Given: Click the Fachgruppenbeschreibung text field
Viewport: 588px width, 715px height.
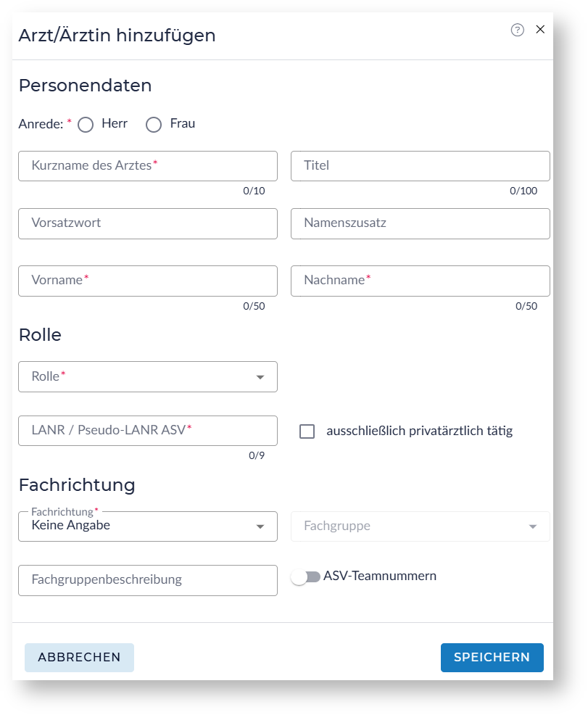Looking at the screenshot, I should click(x=148, y=580).
